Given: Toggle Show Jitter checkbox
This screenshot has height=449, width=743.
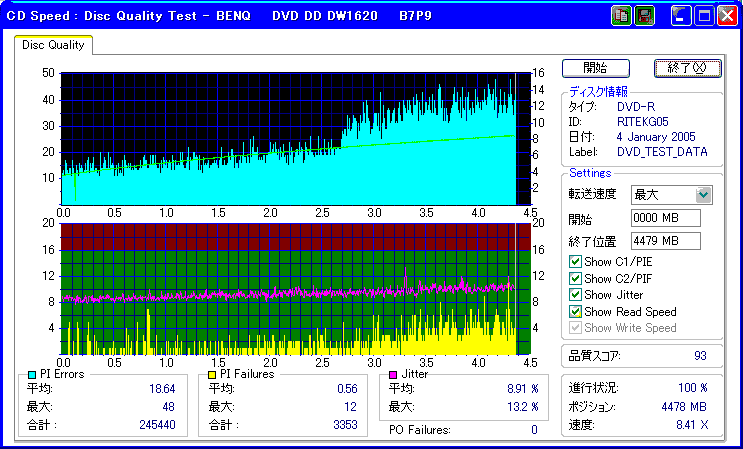Looking at the screenshot, I should pos(575,295).
